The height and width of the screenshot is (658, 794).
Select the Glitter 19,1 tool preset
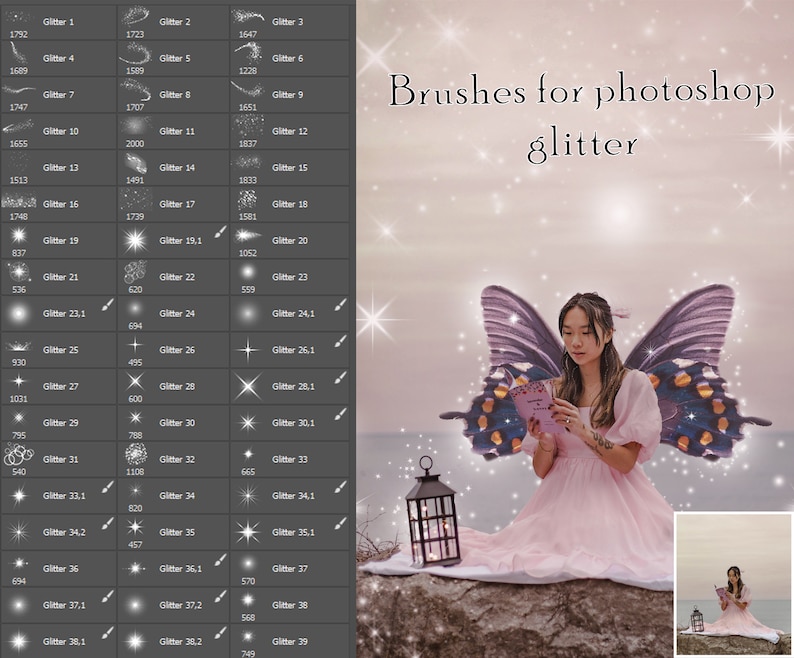pos(174,241)
